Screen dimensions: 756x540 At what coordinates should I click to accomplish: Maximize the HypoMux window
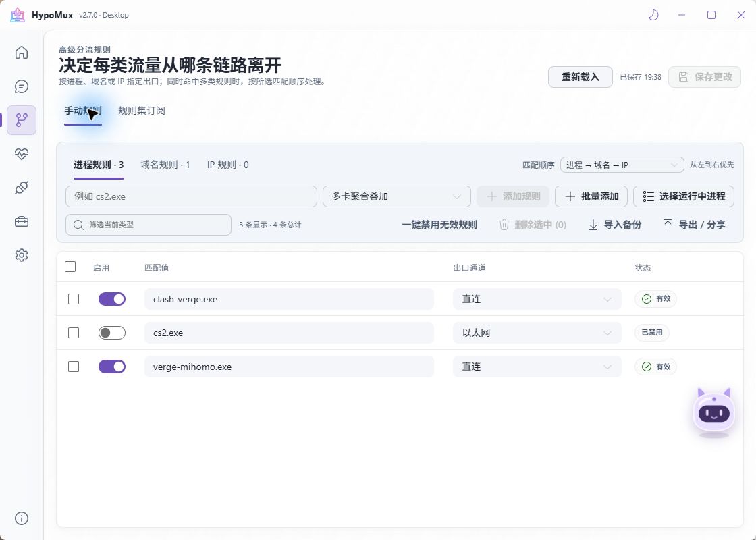(x=711, y=15)
